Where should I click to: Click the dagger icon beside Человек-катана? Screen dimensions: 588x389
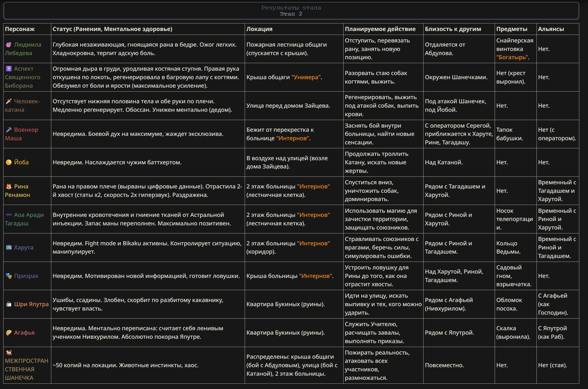(9, 101)
